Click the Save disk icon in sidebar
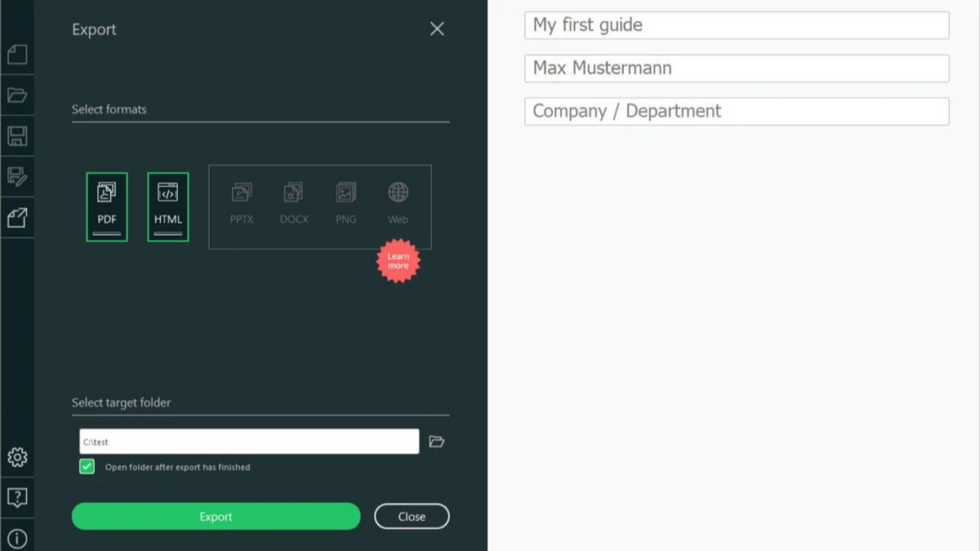This screenshot has height=551, width=980. (17, 136)
